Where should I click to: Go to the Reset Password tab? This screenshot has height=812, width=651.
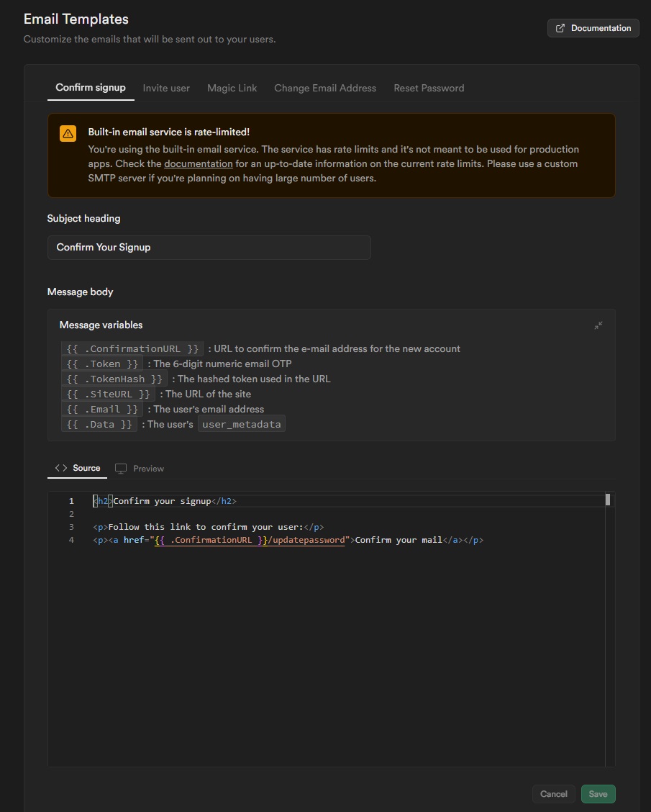click(x=429, y=88)
